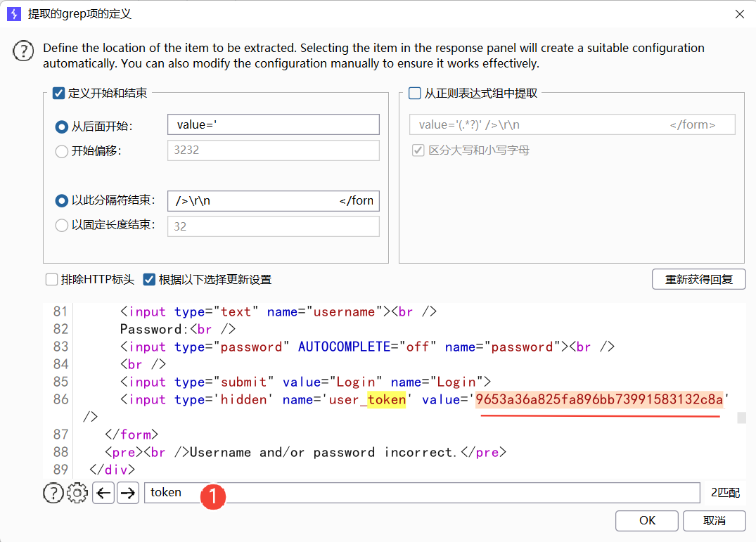Viewport: 756px width, 542px height.
Task: Click the 2匹配 match count label
Action: tap(725, 493)
